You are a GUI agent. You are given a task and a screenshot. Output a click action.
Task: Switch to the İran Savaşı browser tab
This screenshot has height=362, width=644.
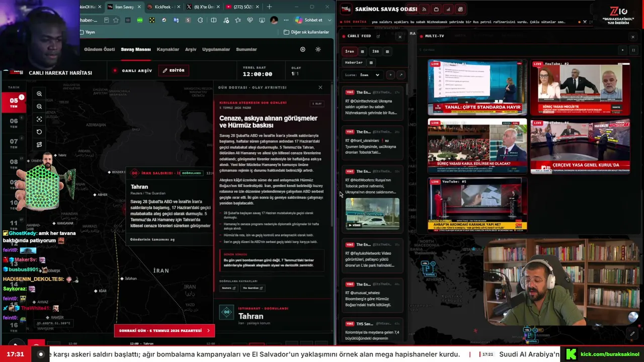(124, 7)
